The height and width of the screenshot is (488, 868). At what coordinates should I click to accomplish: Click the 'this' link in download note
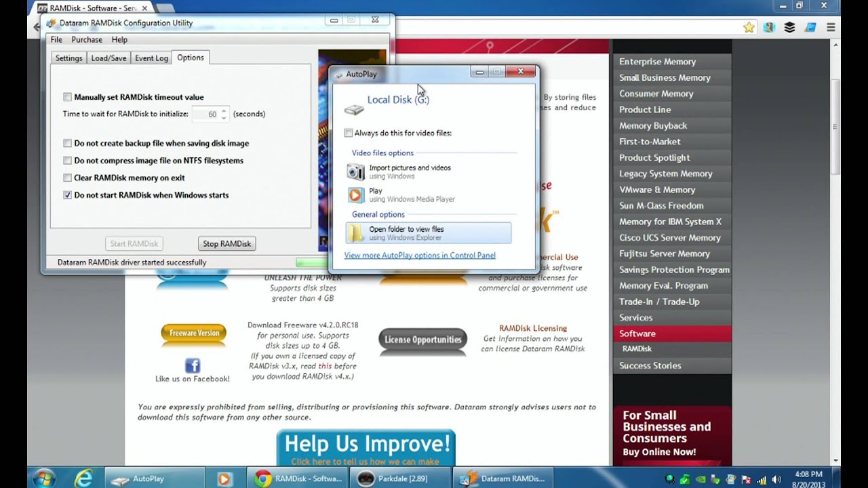[x=325, y=366]
